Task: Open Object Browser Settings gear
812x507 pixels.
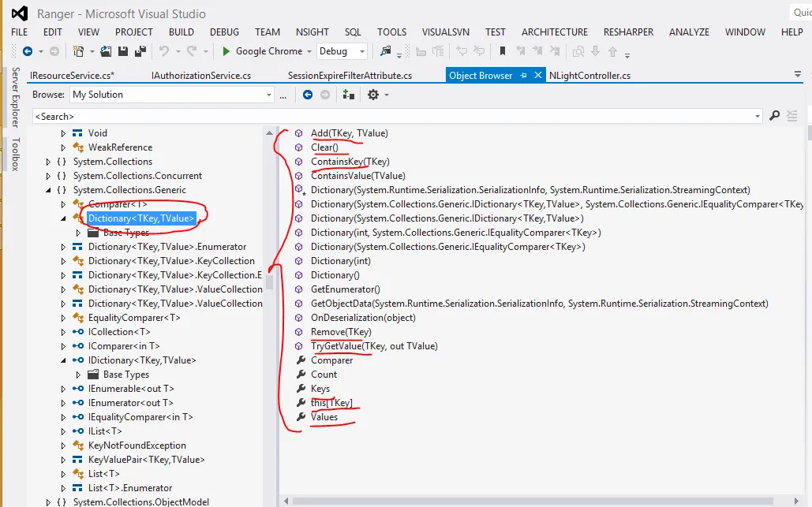Action: pos(373,95)
